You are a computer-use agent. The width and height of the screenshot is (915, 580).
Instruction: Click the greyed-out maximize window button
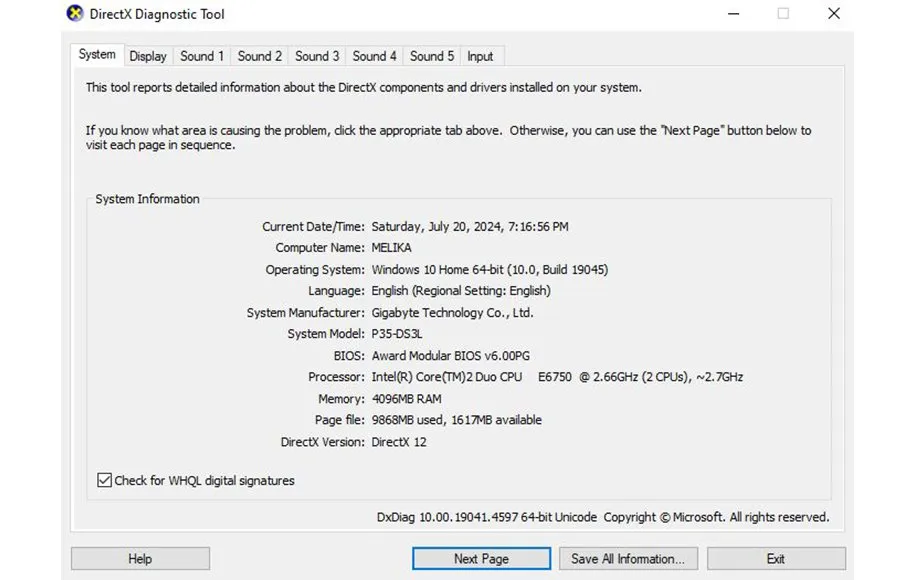click(x=782, y=14)
